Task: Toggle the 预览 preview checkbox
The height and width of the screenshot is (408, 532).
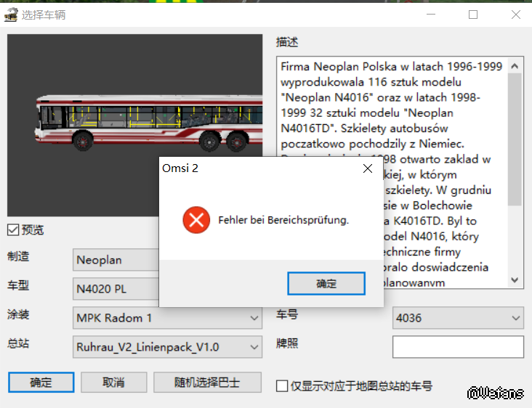Action: [13, 230]
